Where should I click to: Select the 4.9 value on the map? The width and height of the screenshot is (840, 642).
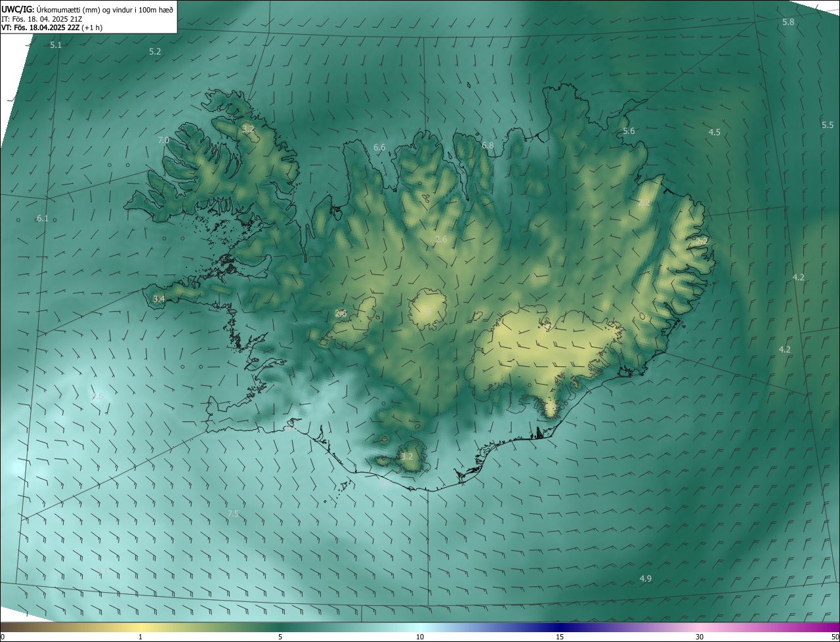click(646, 578)
